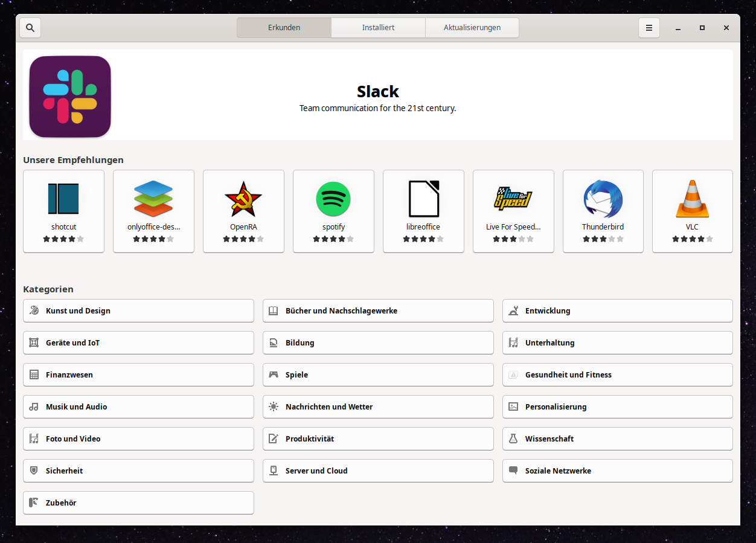Viewport: 756px width, 543px height.
Task: Click the Slack logo in the banner
Action: pos(70,97)
